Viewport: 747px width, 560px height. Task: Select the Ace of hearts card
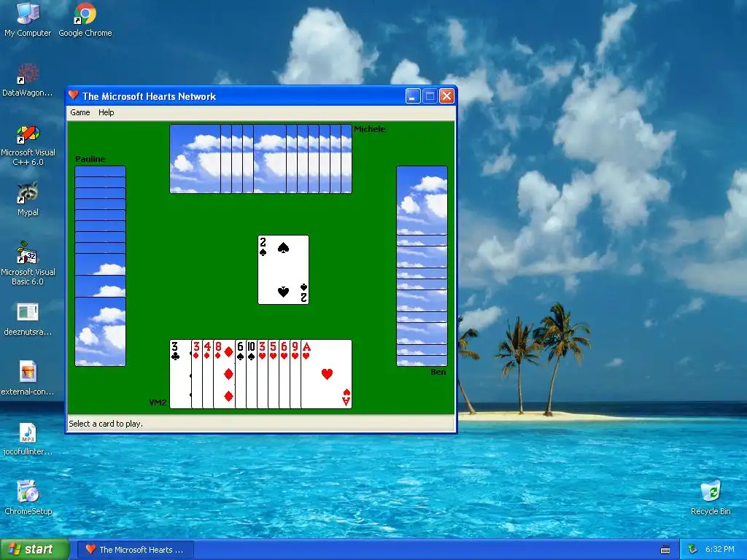tap(327, 374)
